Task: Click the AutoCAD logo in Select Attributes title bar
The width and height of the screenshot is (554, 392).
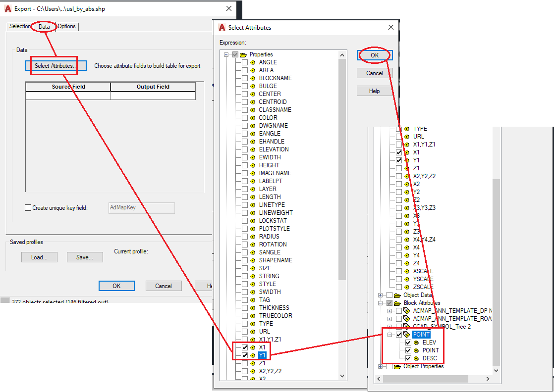Action: pyautogui.click(x=222, y=28)
